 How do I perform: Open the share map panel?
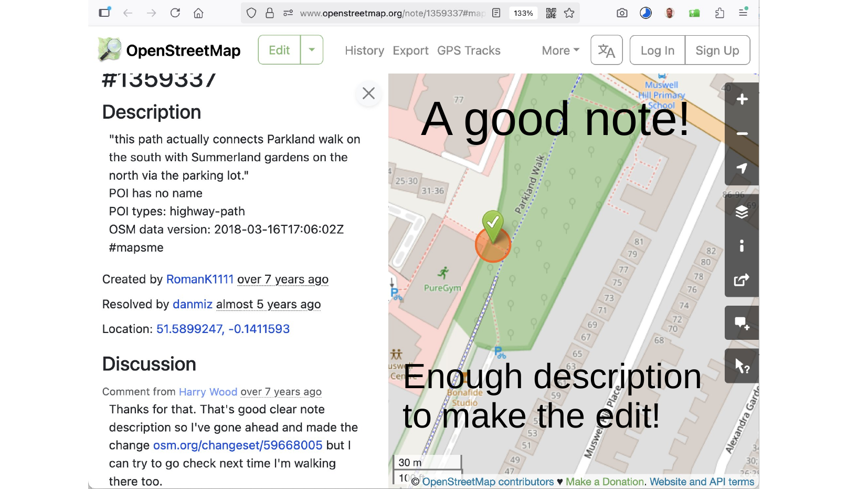(742, 280)
